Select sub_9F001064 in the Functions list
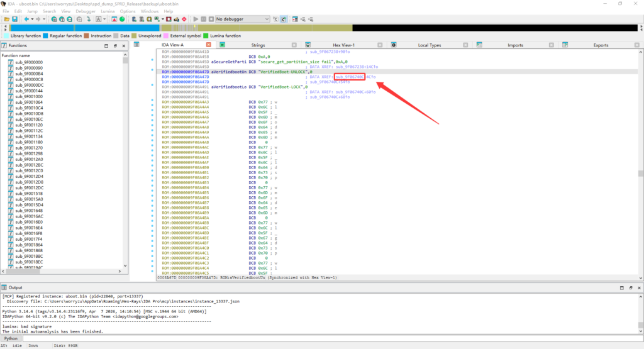This screenshot has height=349, width=644. pos(29,102)
